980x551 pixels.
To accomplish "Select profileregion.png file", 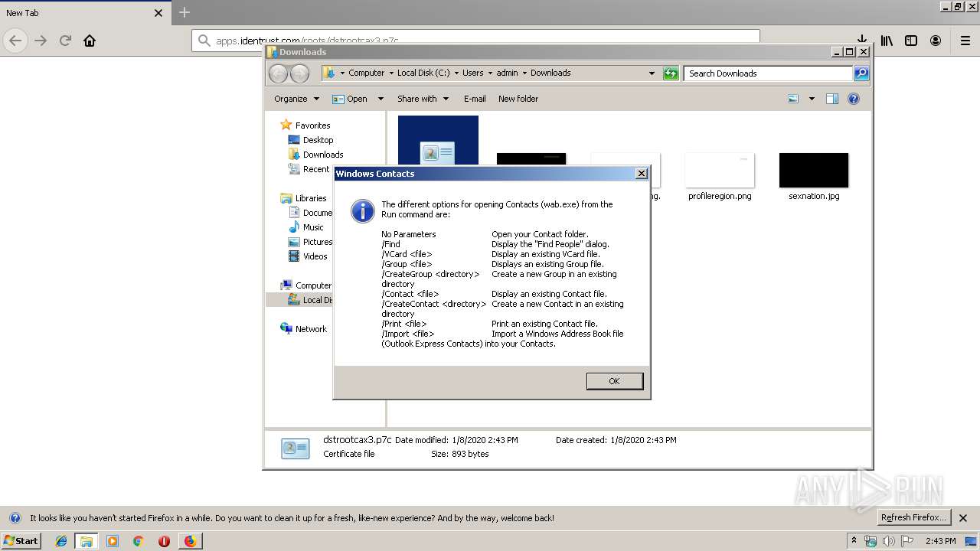I will pyautogui.click(x=720, y=177).
